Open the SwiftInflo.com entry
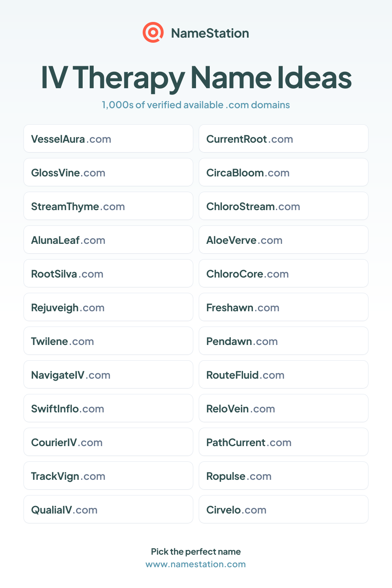392x588 pixels. (x=108, y=408)
